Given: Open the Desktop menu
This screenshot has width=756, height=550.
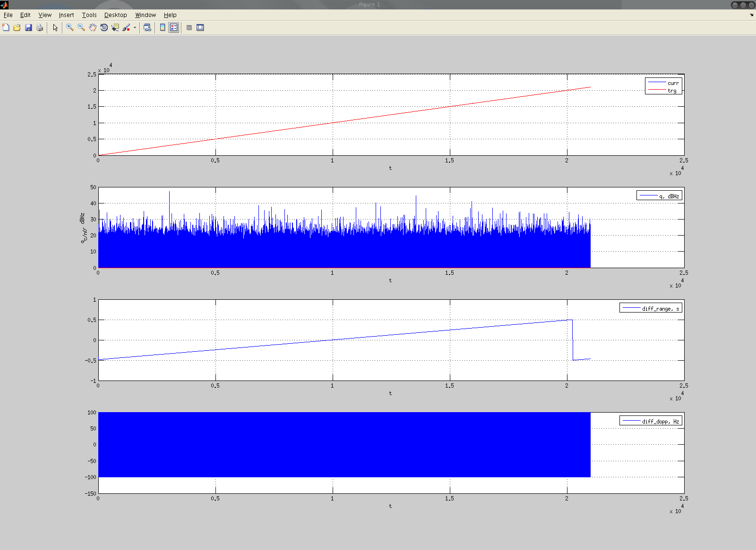Looking at the screenshot, I should (115, 15).
